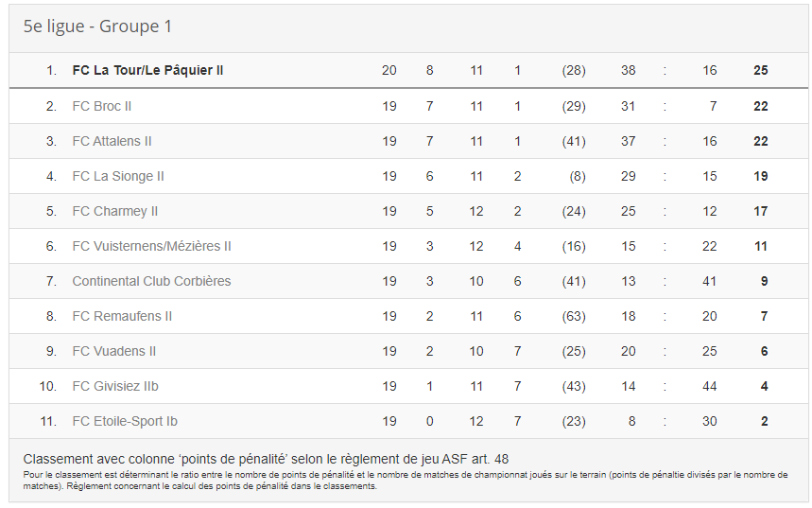Click goals against 44 for FC Givisiez IIb
This screenshot has height=508, width=812.
(x=710, y=386)
